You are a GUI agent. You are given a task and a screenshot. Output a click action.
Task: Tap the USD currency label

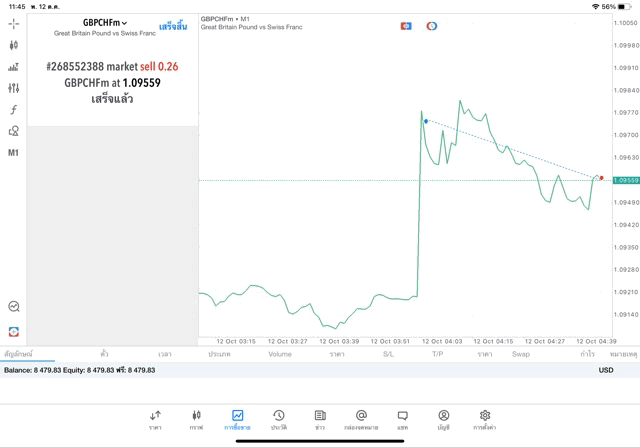(606, 370)
